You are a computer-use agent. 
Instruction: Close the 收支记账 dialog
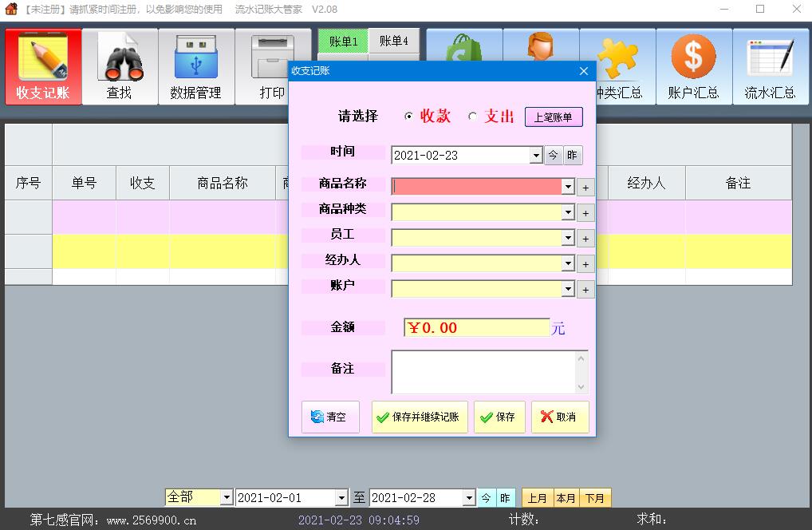pos(584,71)
